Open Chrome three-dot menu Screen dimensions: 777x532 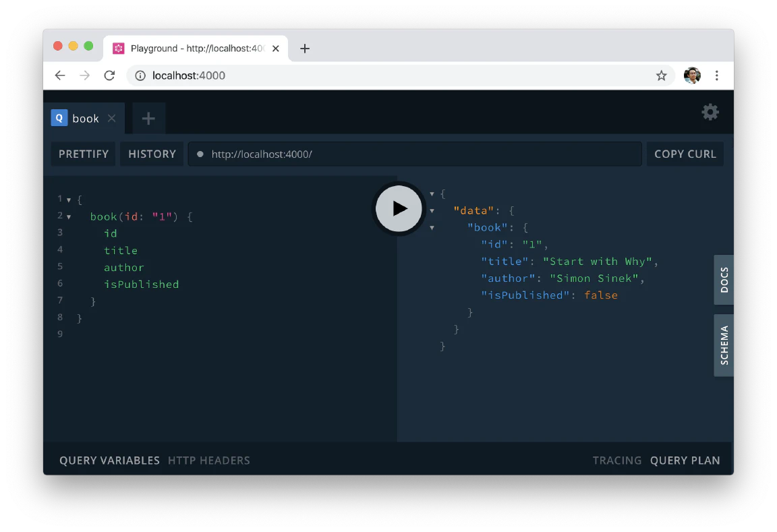coord(716,76)
